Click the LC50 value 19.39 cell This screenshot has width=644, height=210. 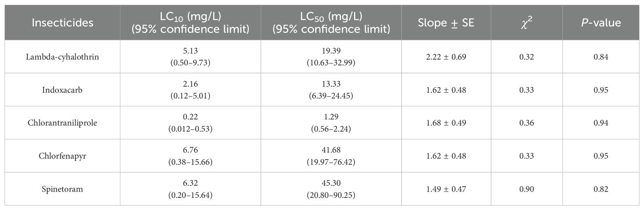pos(331,52)
